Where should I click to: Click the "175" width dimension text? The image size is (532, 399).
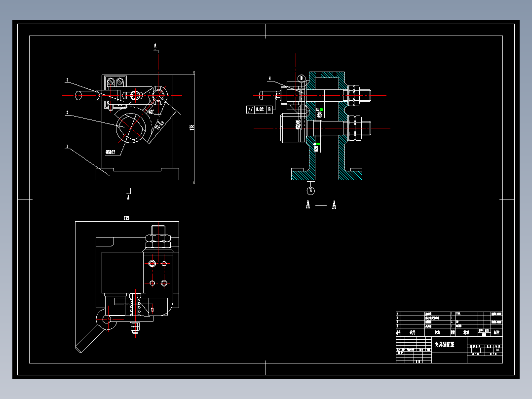126,218
